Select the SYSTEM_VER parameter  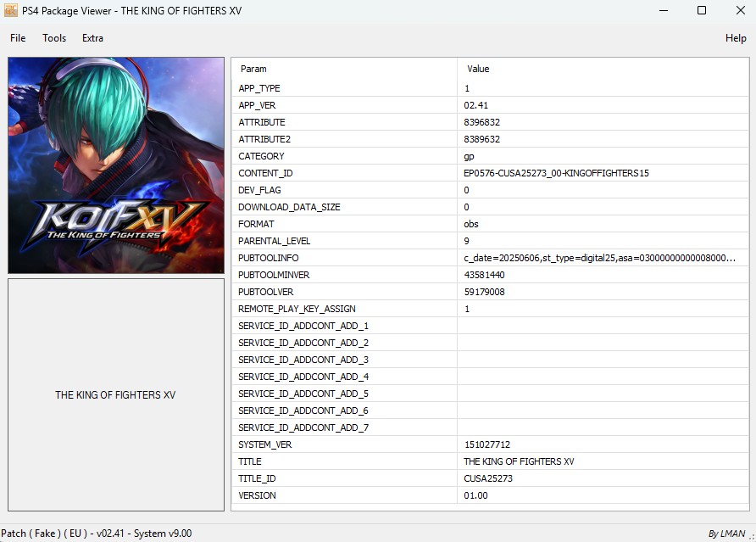click(264, 444)
